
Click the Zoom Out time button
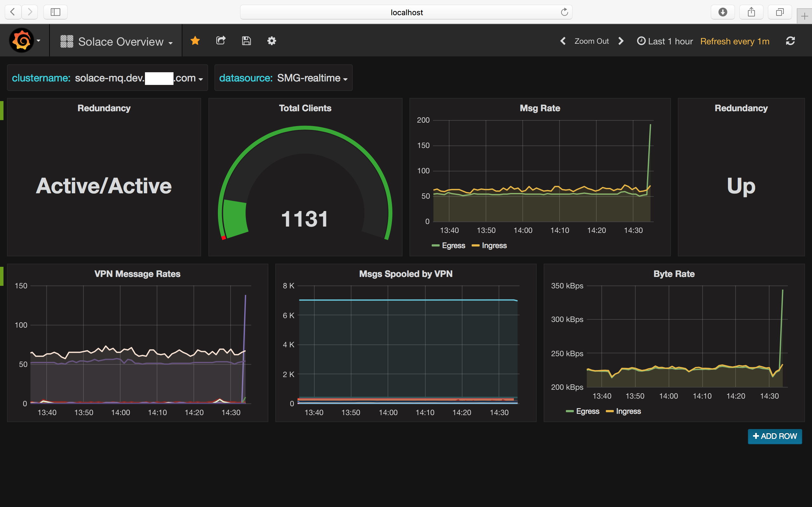pos(591,41)
